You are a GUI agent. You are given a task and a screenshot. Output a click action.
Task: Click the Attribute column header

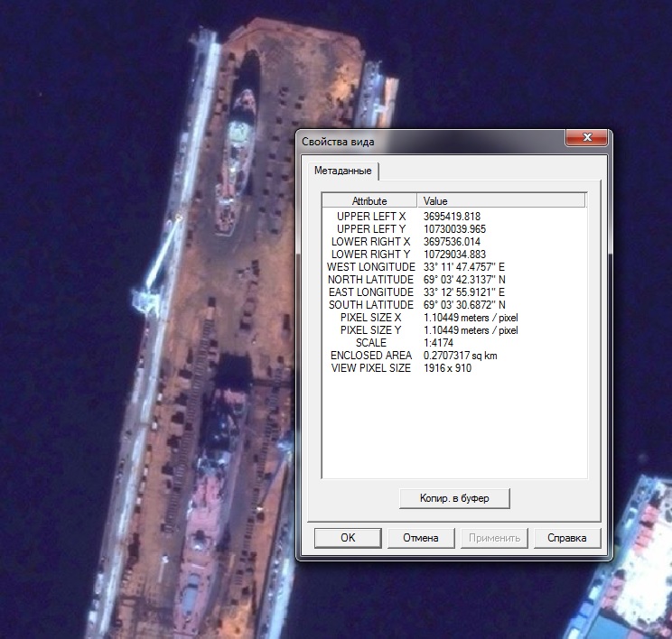(x=369, y=201)
